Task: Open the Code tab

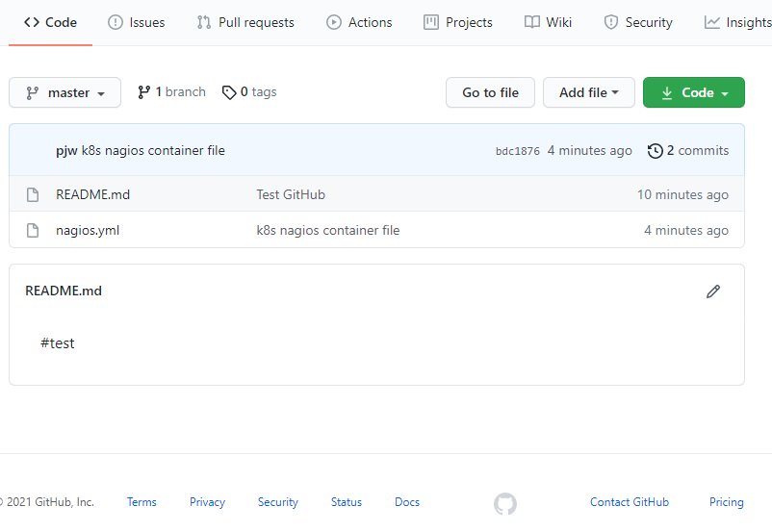Action: [50, 23]
